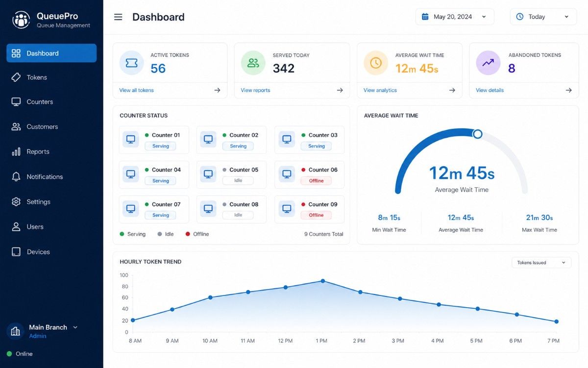This screenshot has height=368, width=588.
Task: Click the 7 PM data point on chart
Action: 557,321
